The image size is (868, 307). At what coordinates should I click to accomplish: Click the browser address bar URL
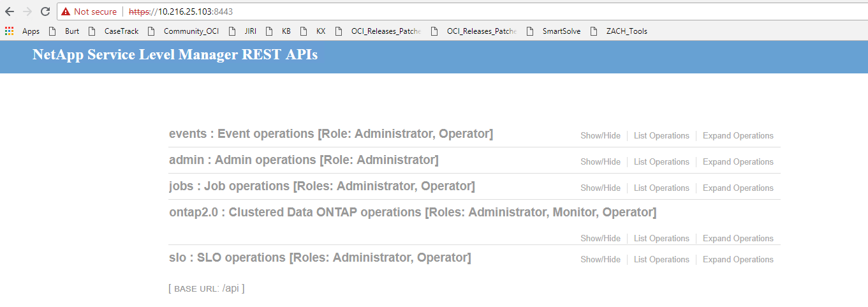tap(185, 11)
